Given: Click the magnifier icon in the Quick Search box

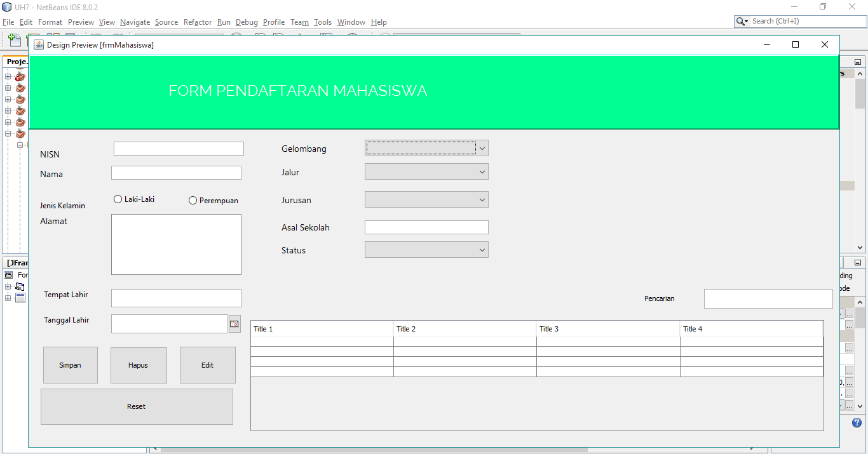Looking at the screenshot, I should (x=741, y=21).
